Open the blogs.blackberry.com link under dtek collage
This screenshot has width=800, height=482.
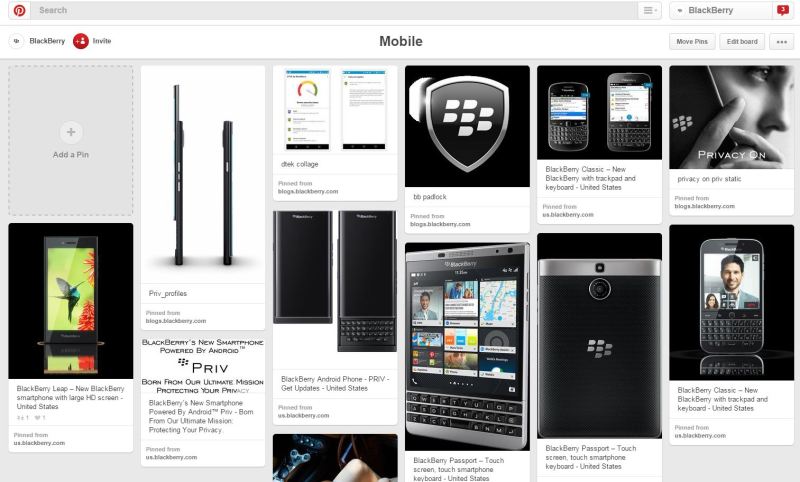coord(308,192)
